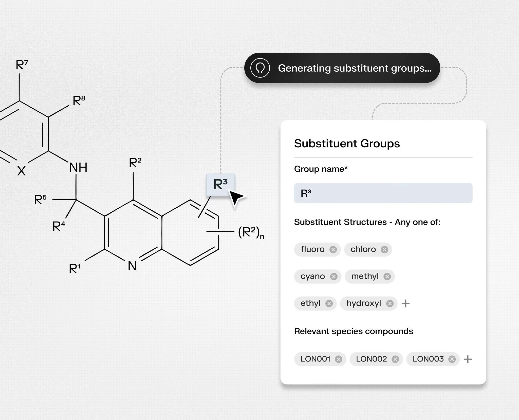Click the NH group in the molecule
This screenshot has height=420, width=519.
click(78, 167)
